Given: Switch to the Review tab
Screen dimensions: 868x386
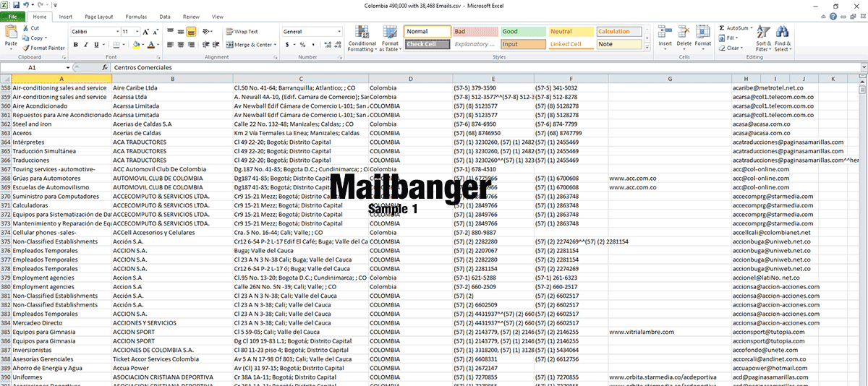Looking at the screenshot, I should click(x=191, y=16).
